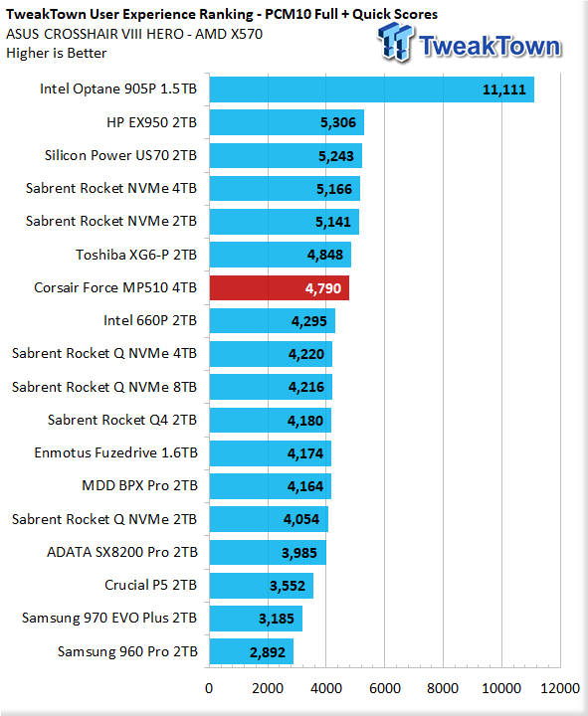Click the Samsung 970 EVO Plus 2TB label
This screenshot has width=588, height=716.
(x=109, y=618)
